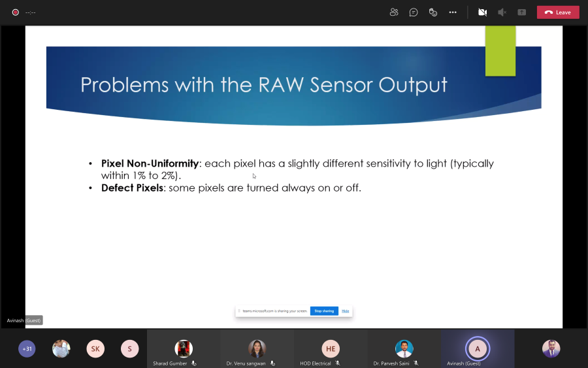This screenshot has width=588, height=368.
Task: Select the Avinash (Guest) avatar tile
Action: 478,349
